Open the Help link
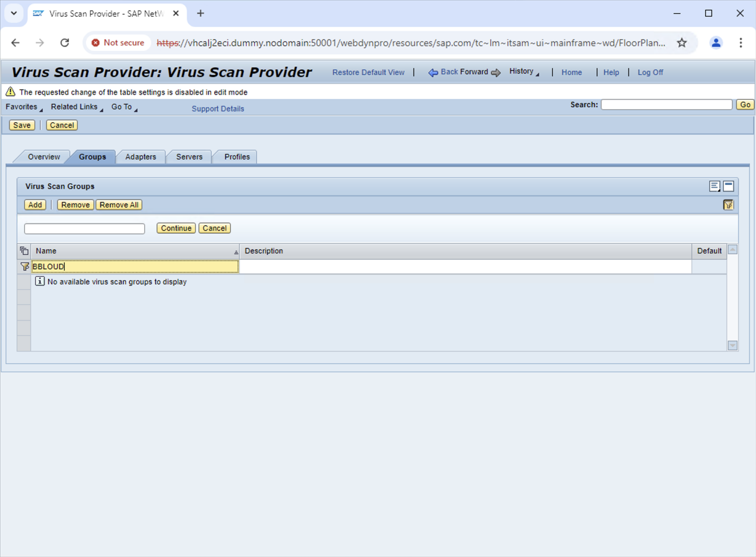The image size is (756, 557). click(x=611, y=72)
